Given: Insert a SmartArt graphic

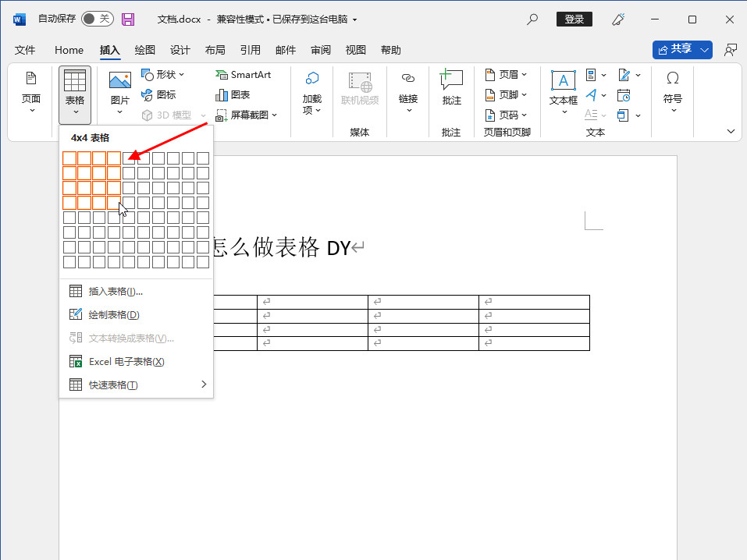Looking at the screenshot, I should [x=243, y=75].
